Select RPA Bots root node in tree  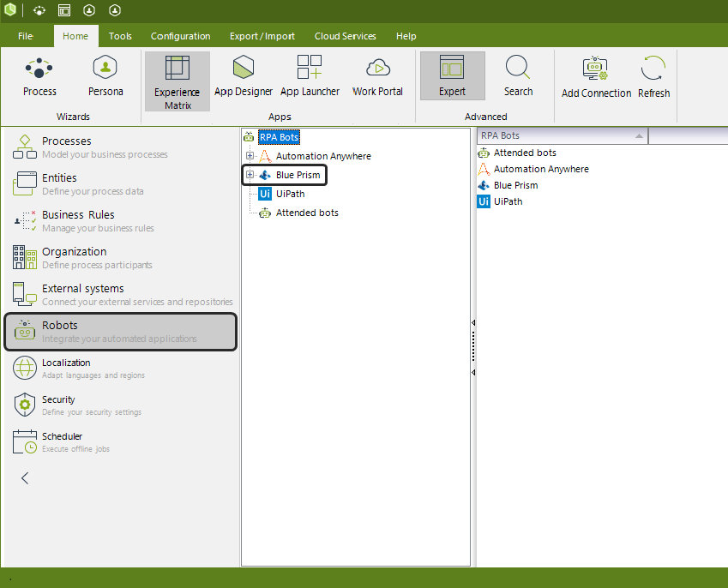[279, 137]
